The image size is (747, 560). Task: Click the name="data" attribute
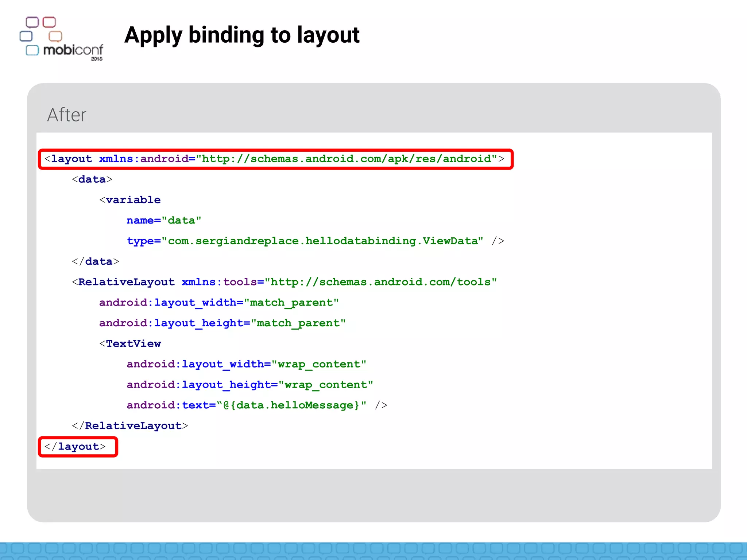click(164, 221)
